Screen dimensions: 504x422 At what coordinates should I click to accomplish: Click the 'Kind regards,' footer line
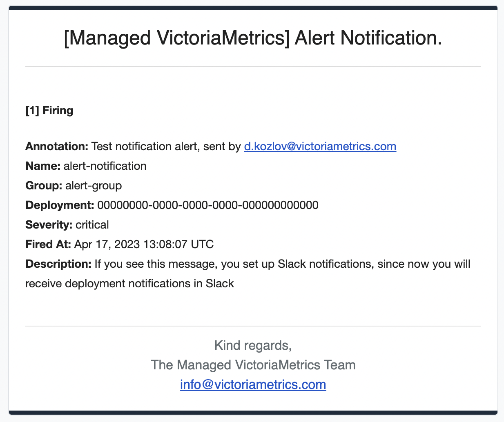click(x=253, y=345)
